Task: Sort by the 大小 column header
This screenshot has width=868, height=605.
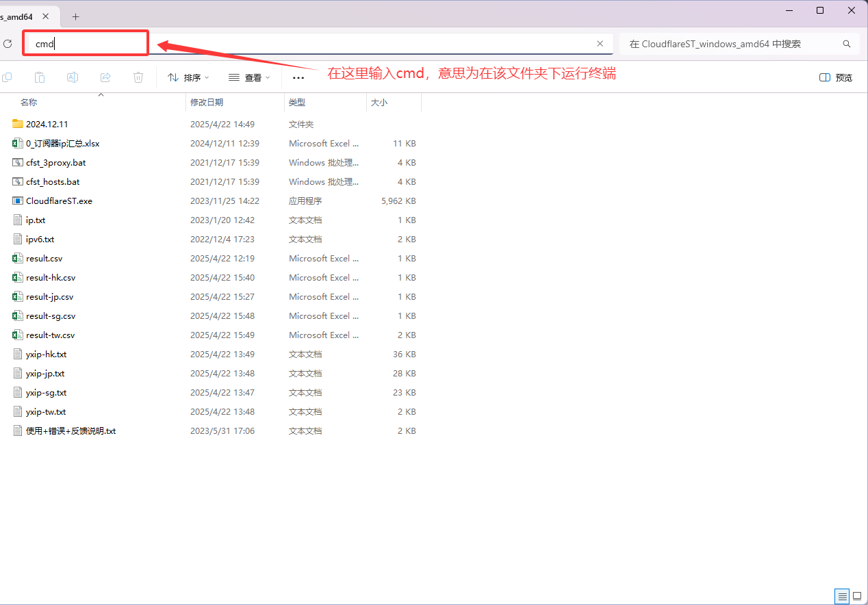Action: (379, 102)
